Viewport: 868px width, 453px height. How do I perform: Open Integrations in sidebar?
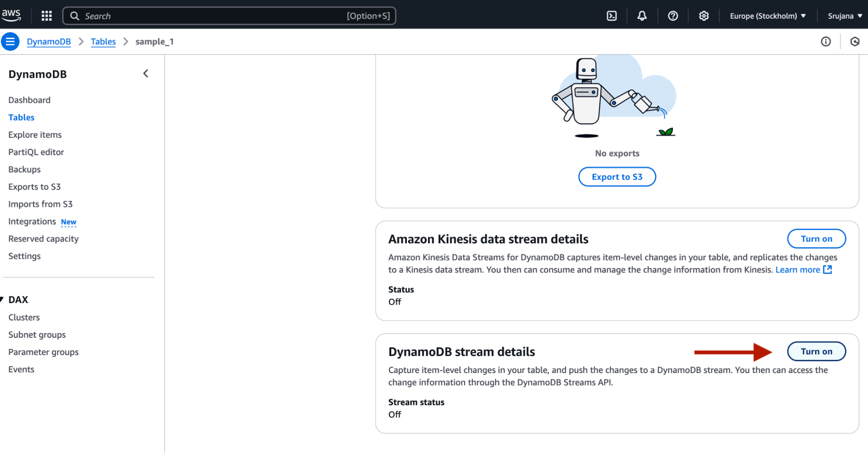point(32,222)
